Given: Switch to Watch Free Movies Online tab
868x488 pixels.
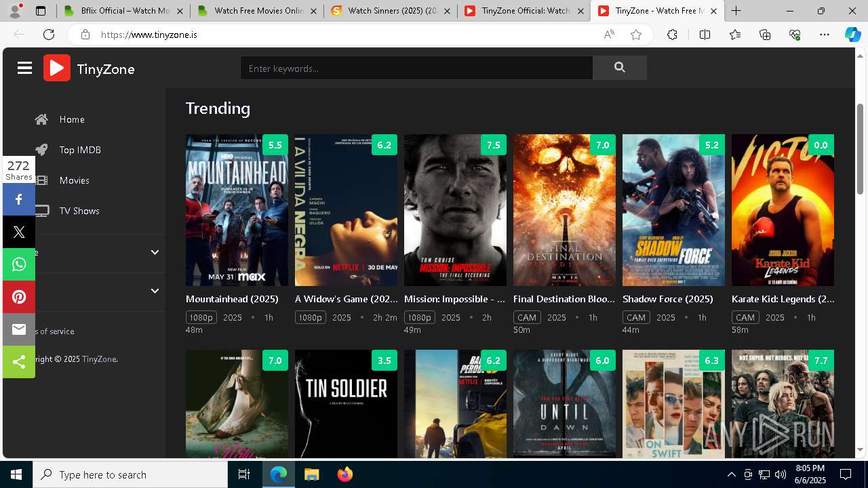Looking at the screenshot, I should pyautogui.click(x=256, y=11).
